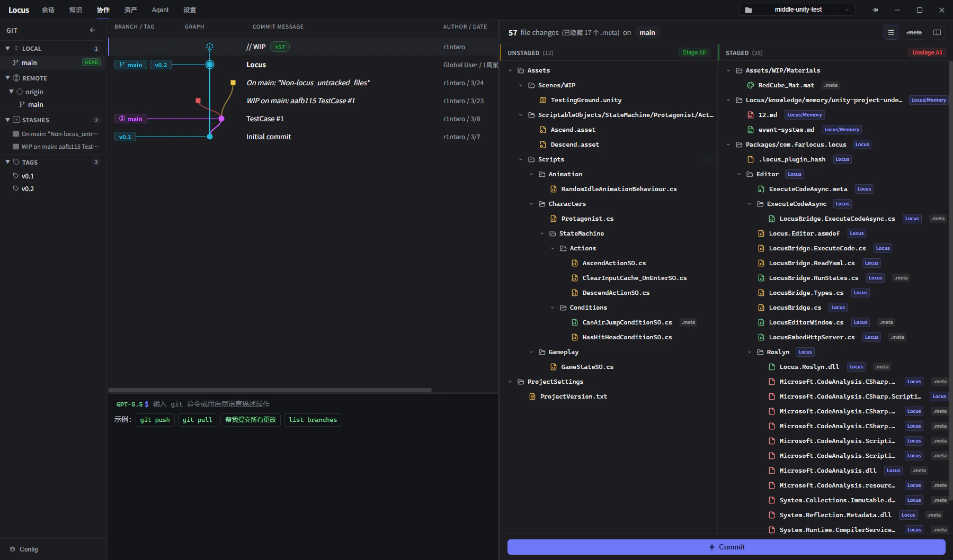Click the magenta TestCase #1 commit node
The width and height of the screenshot is (953, 560).
coord(221,119)
